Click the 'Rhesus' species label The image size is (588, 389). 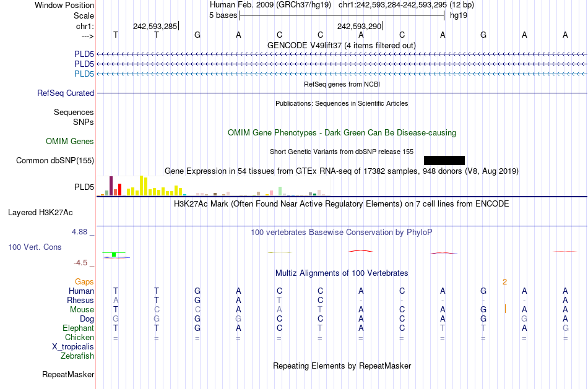point(80,300)
